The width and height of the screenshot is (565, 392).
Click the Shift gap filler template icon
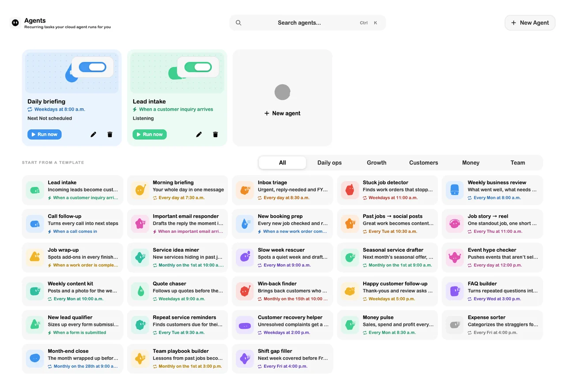[245, 359]
